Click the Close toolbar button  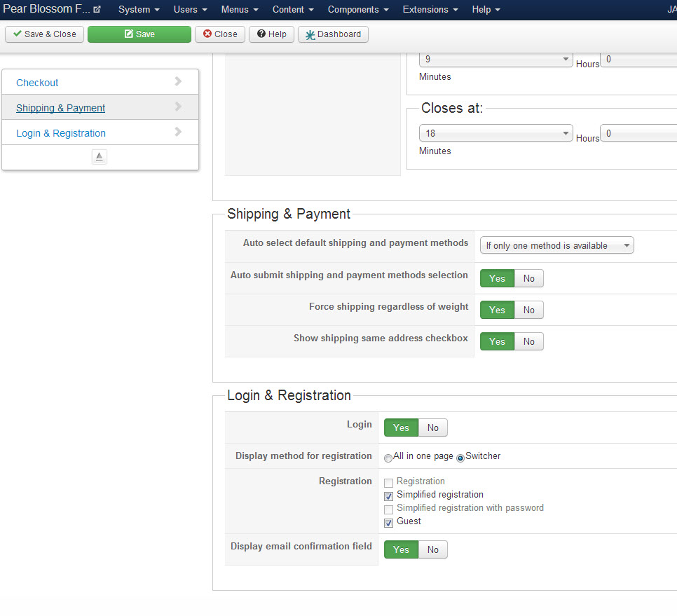[220, 34]
